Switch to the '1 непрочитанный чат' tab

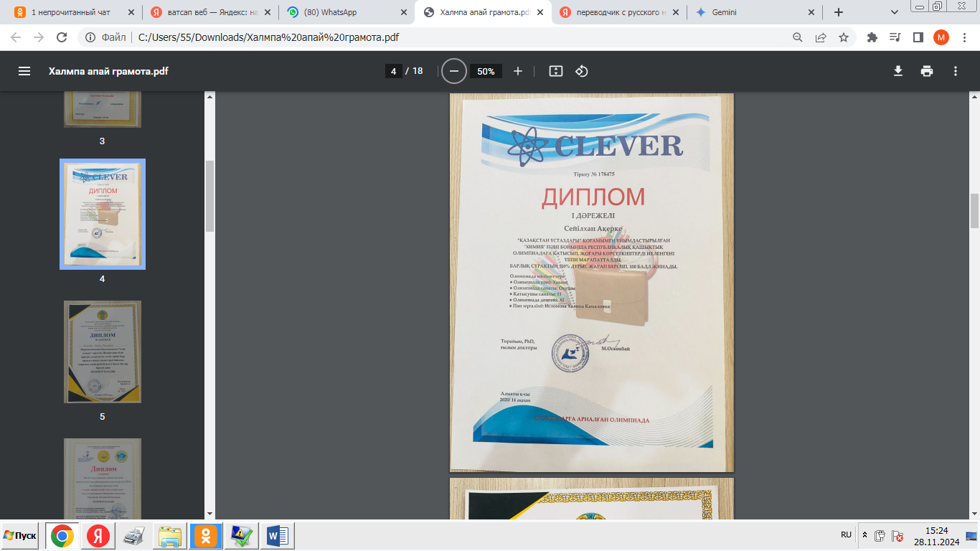pos(73,12)
